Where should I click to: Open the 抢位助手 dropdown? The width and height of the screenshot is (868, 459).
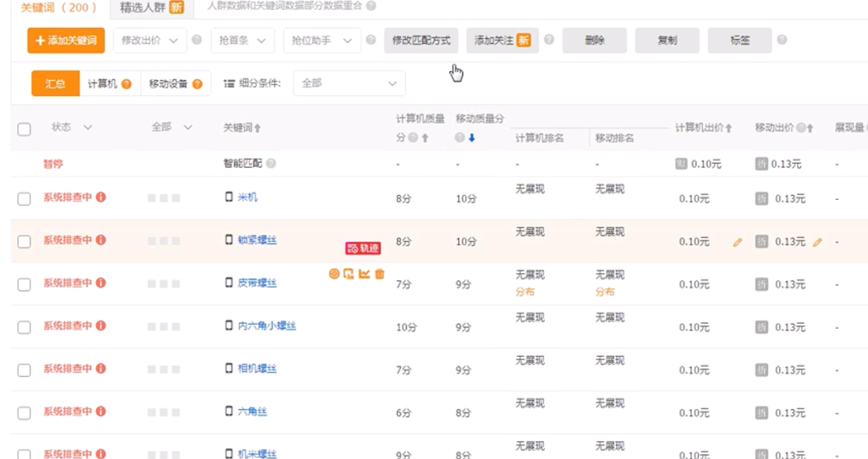(x=322, y=41)
